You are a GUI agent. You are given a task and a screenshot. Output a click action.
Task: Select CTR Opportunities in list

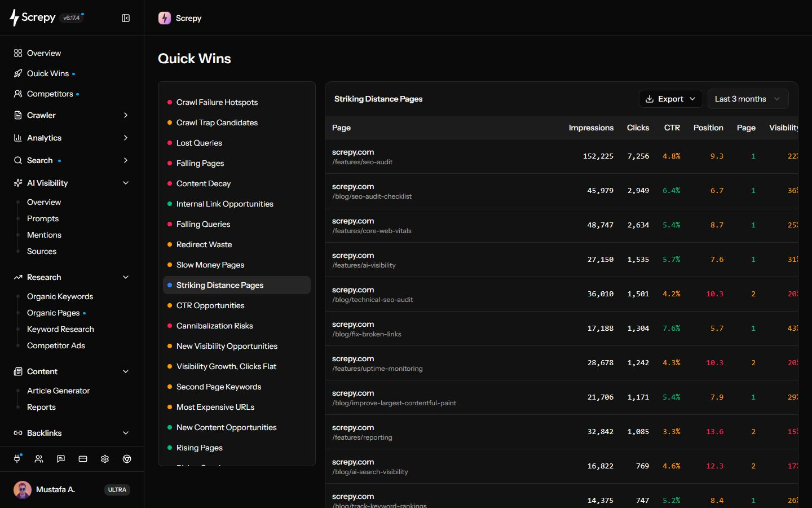(237, 305)
